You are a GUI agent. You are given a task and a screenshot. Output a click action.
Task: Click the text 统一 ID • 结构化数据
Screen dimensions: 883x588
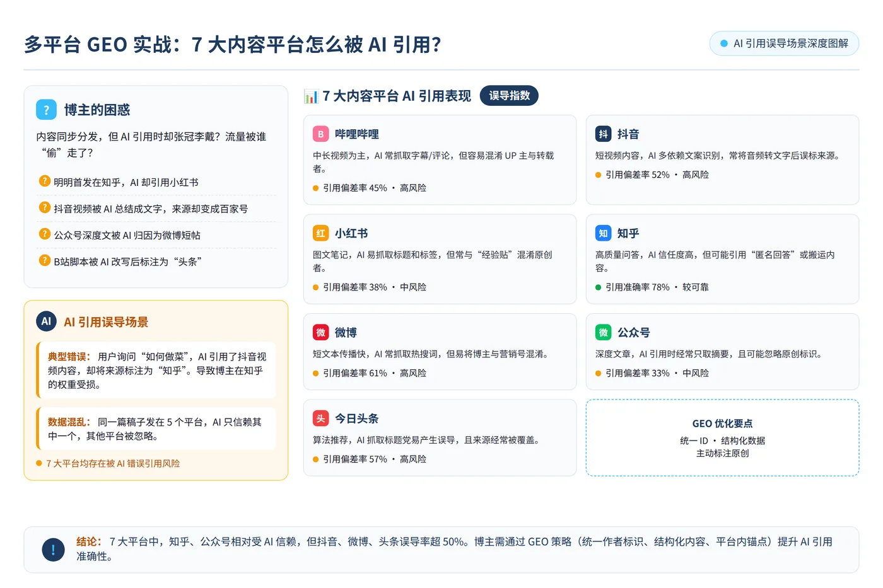pos(722,441)
